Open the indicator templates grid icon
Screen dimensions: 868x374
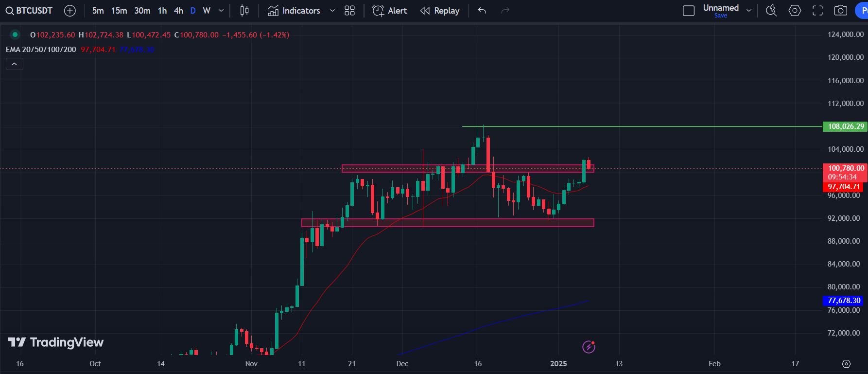[349, 11]
